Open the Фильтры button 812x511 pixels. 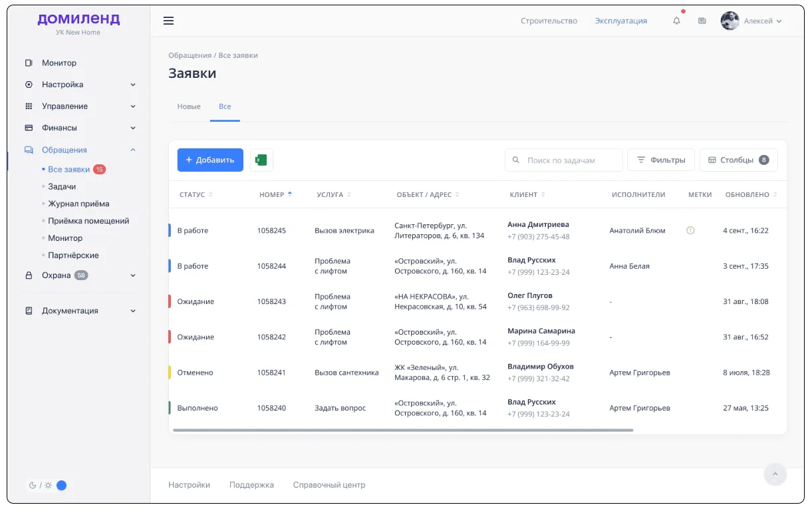[661, 160]
